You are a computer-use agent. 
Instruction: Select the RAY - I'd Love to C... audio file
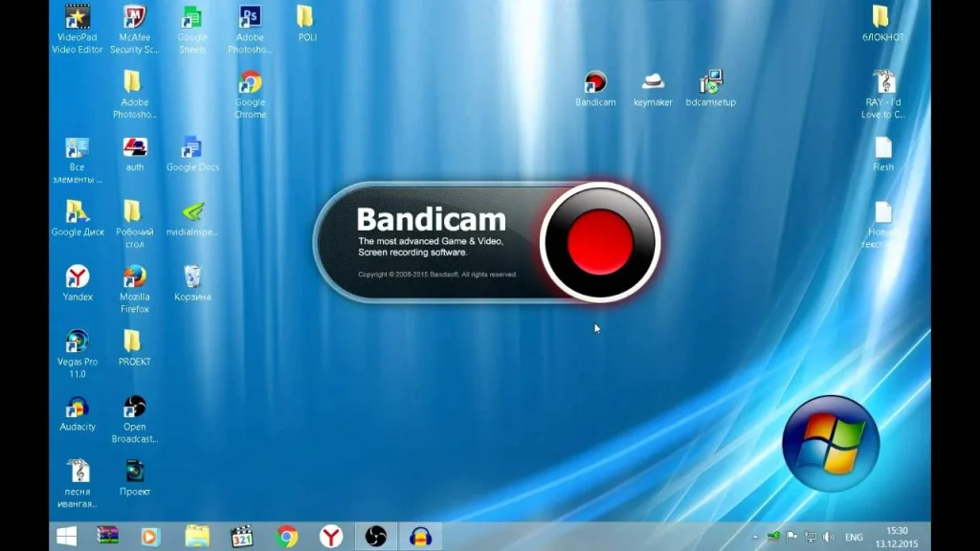883,94
